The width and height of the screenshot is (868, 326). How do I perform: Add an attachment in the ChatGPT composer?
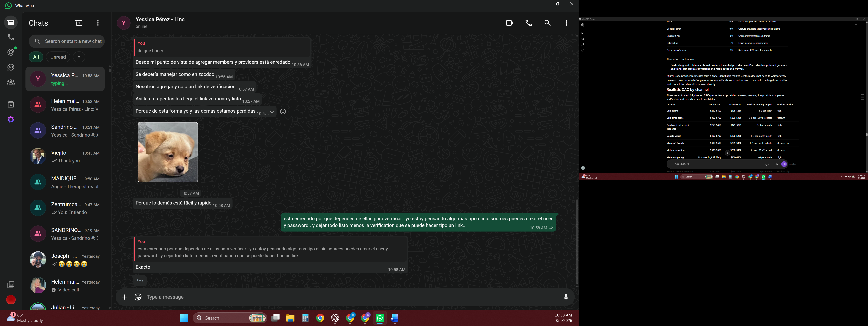(x=671, y=164)
